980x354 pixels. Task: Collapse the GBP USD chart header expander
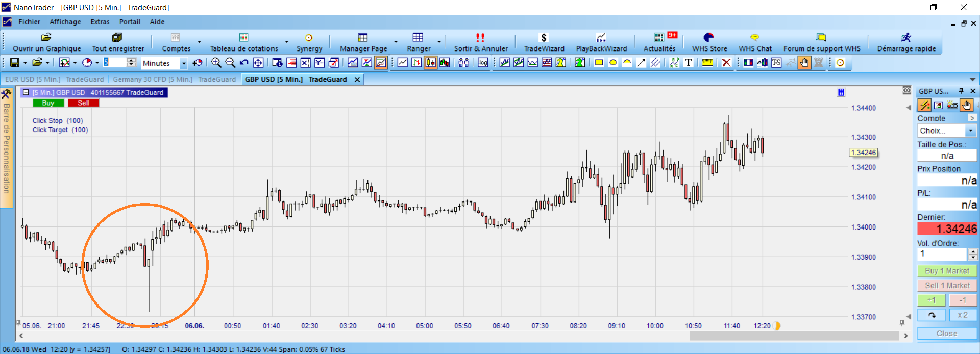tap(26, 92)
